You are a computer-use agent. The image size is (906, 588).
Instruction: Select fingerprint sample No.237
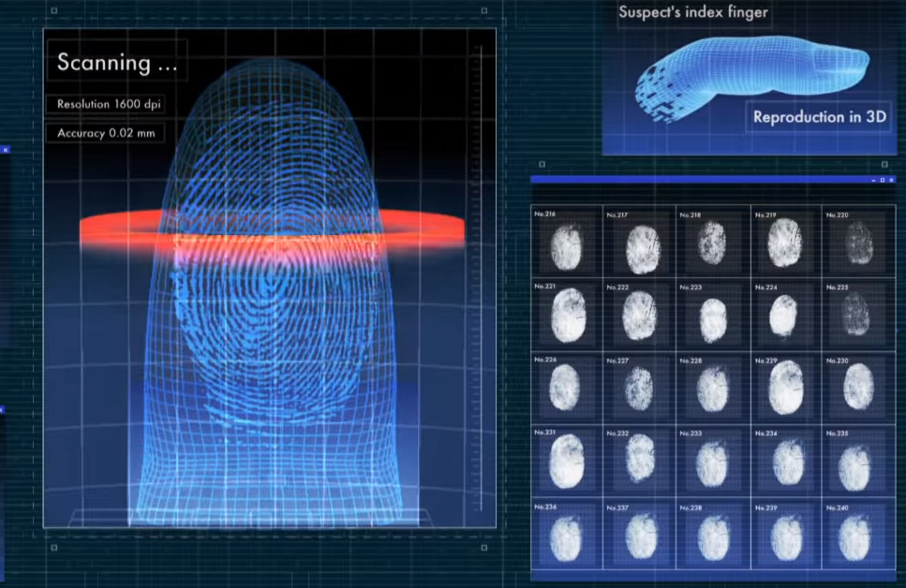coord(640,538)
